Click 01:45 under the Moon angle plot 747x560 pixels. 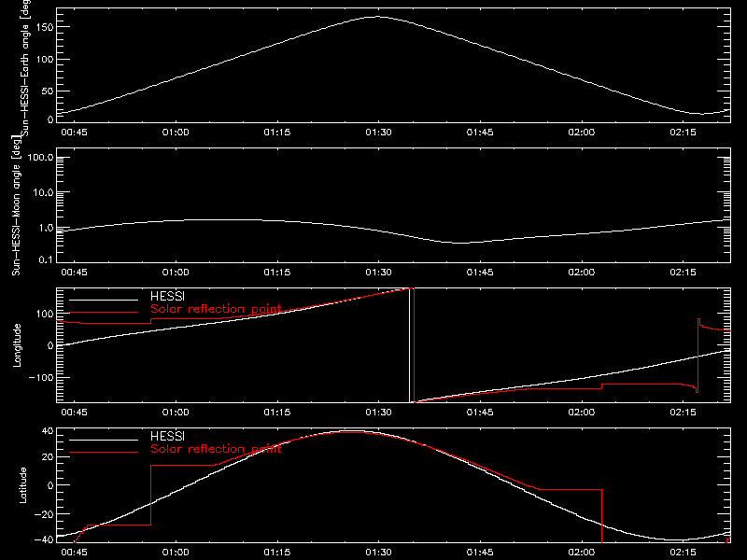tap(480, 273)
